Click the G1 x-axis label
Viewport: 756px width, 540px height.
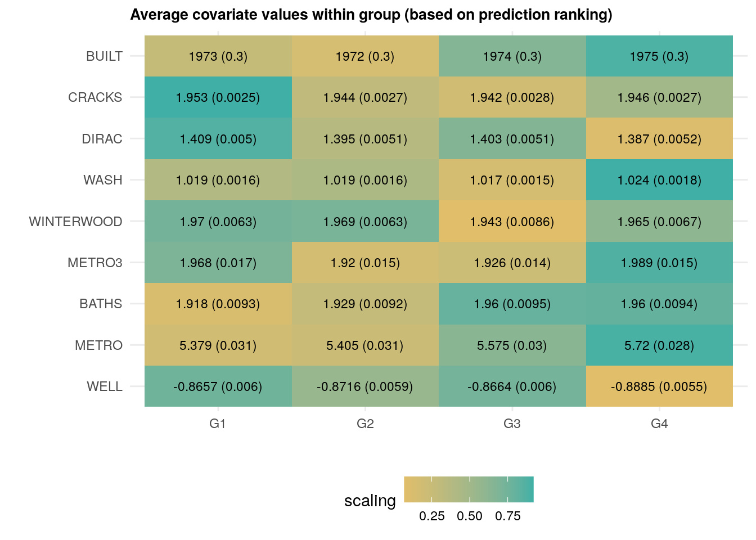point(218,424)
